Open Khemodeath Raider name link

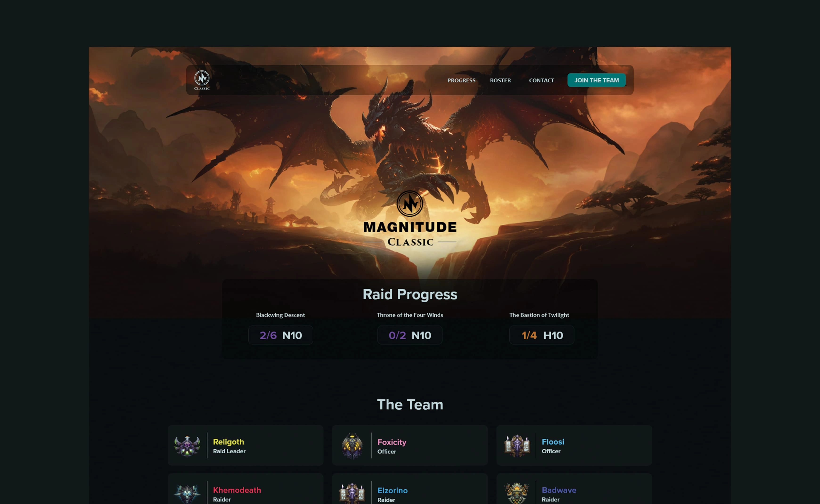coord(237,490)
